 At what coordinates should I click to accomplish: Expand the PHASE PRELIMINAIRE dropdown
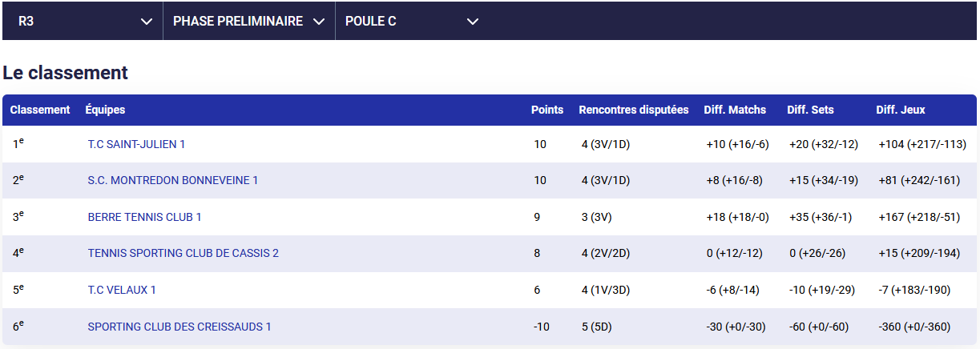pos(249,22)
